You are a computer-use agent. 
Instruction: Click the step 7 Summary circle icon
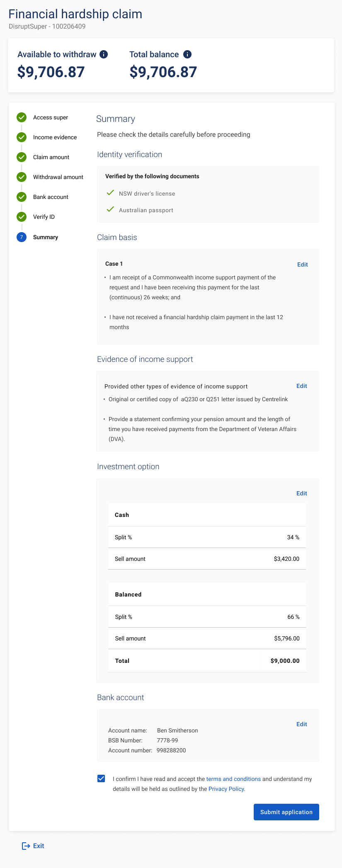22,237
